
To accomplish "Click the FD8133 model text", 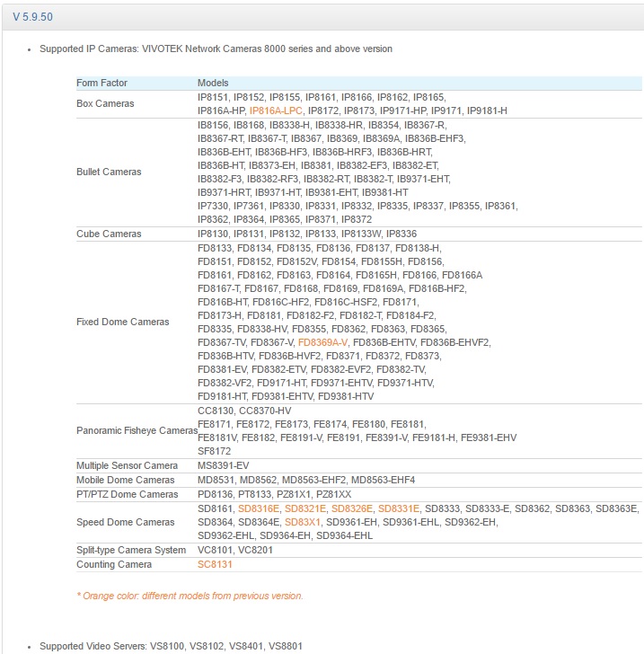I will (x=215, y=249).
